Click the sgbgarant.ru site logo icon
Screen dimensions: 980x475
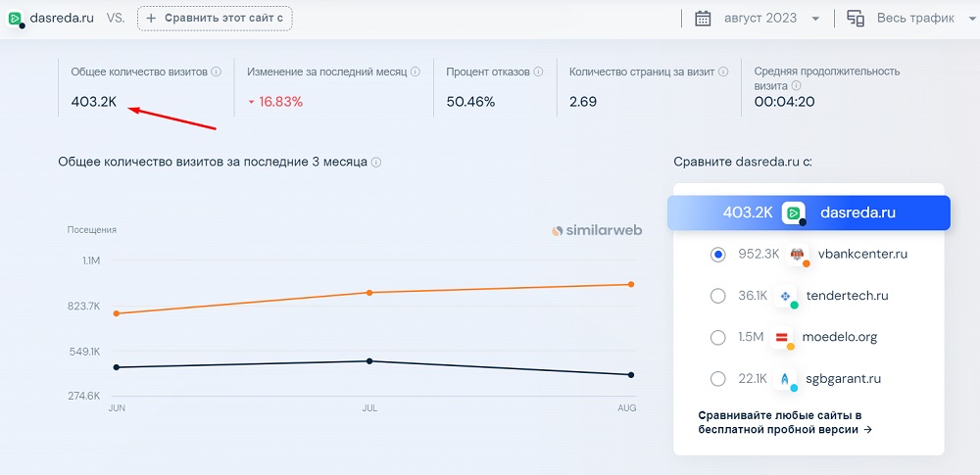click(785, 379)
